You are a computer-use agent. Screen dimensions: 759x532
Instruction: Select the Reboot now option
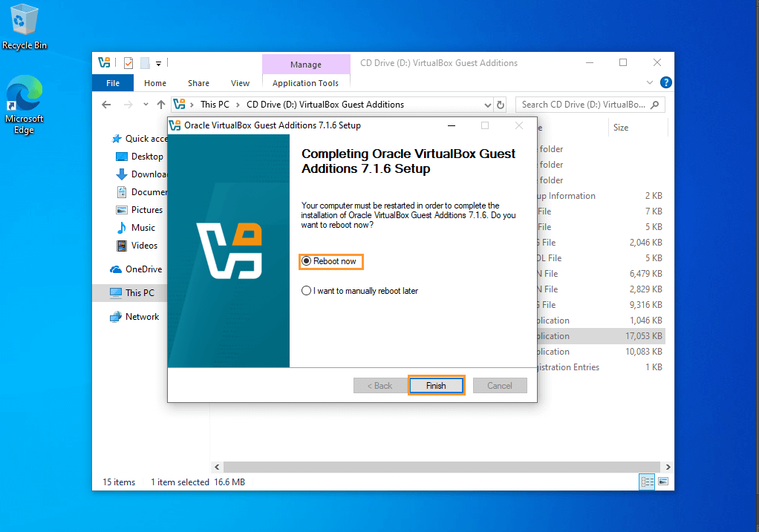pyautogui.click(x=330, y=262)
